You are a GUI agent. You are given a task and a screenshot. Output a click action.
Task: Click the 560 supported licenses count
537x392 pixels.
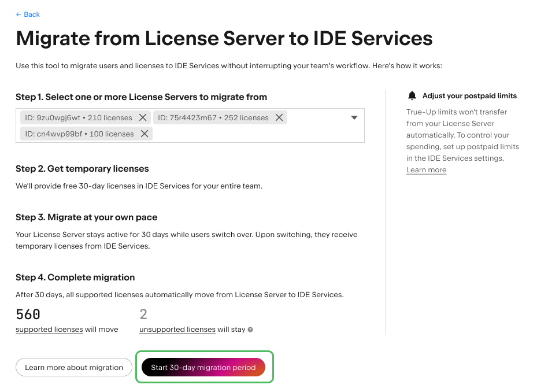coord(28,315)
